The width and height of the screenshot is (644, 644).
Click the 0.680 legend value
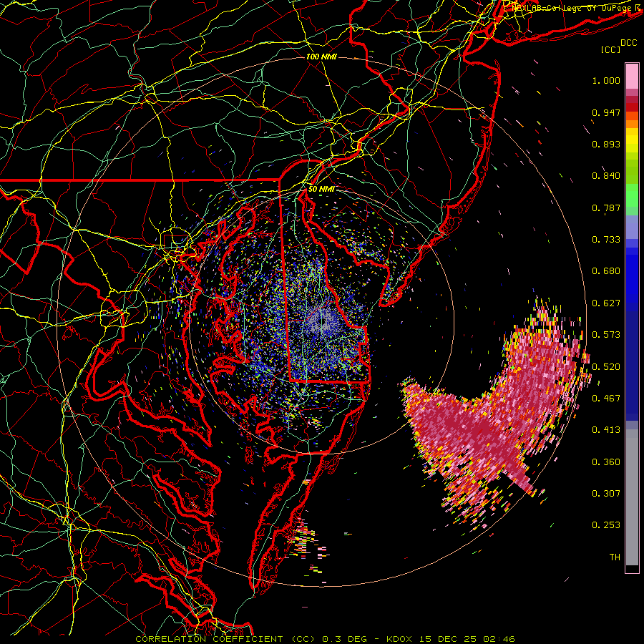[606, 271]
